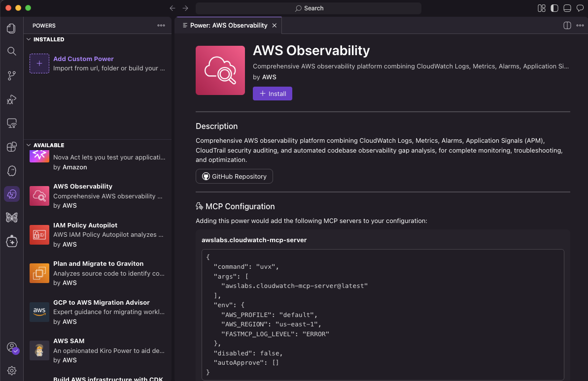Open the Accounts menu icon
Viewport: 588px width, 381px height.
(12, 348)
